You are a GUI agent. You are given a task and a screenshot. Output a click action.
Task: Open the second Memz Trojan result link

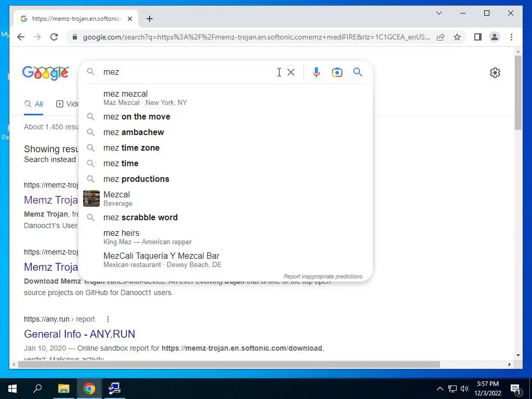tap(51, 267)
